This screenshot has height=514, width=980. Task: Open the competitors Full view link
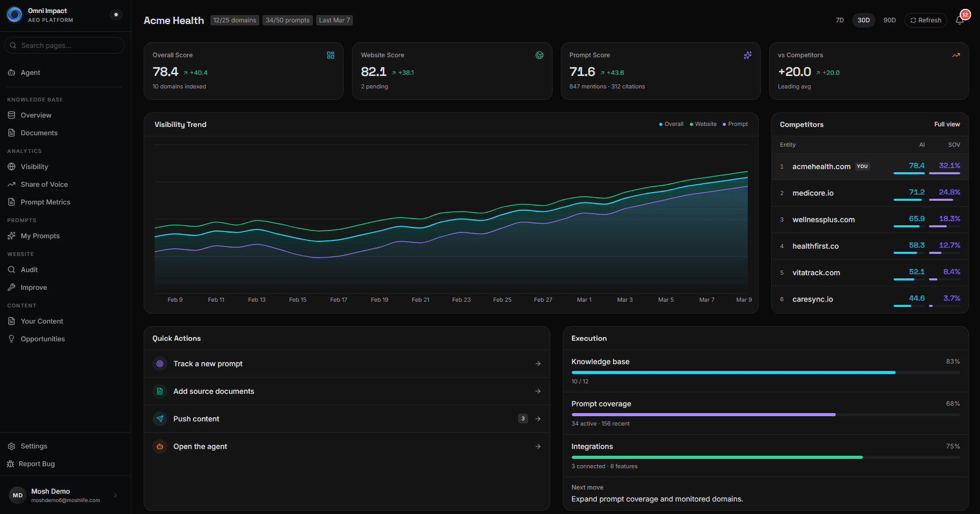pos(947,124)
